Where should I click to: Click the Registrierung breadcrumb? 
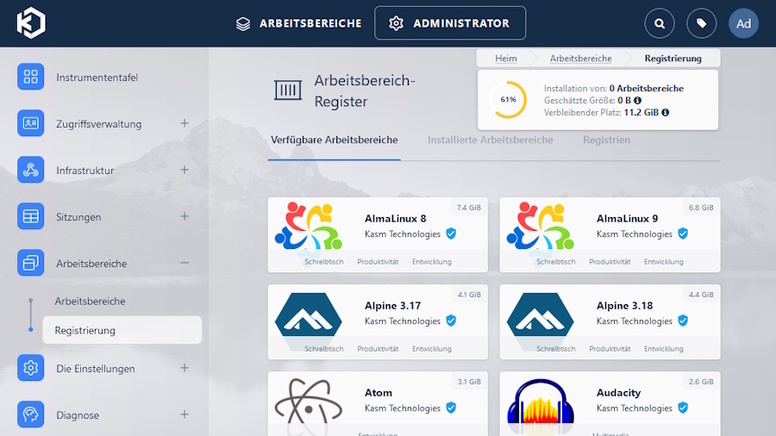[x=673, y=58]
